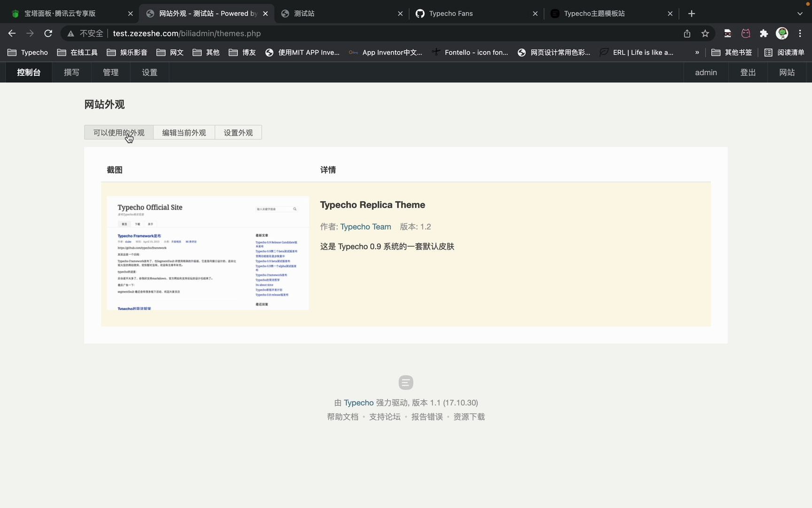Screen dimensions: 812x508
Task: Open the ERL Life is like bookmark
Action: (636, 53)
